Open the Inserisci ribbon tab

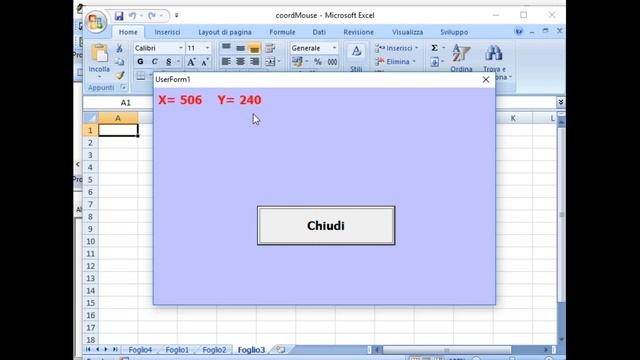pos(167,32)
